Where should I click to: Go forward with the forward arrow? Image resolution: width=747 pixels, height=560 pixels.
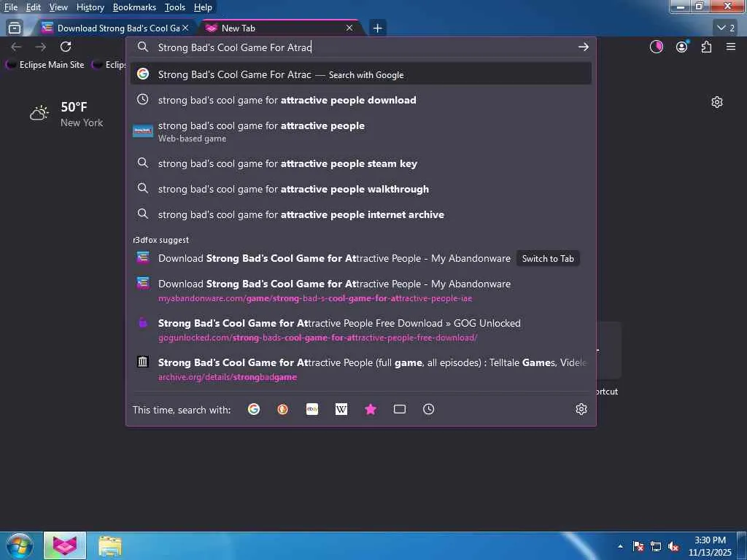click(x=41, y=47)
